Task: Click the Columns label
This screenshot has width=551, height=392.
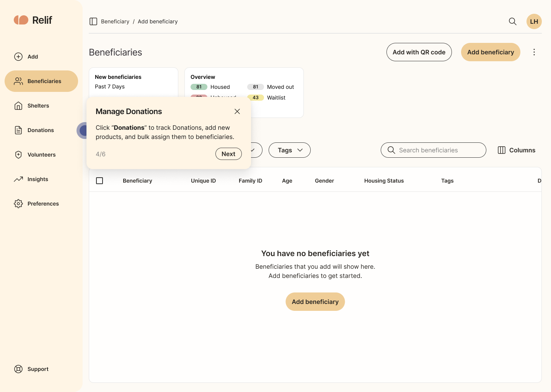Action: click(522, 150)
